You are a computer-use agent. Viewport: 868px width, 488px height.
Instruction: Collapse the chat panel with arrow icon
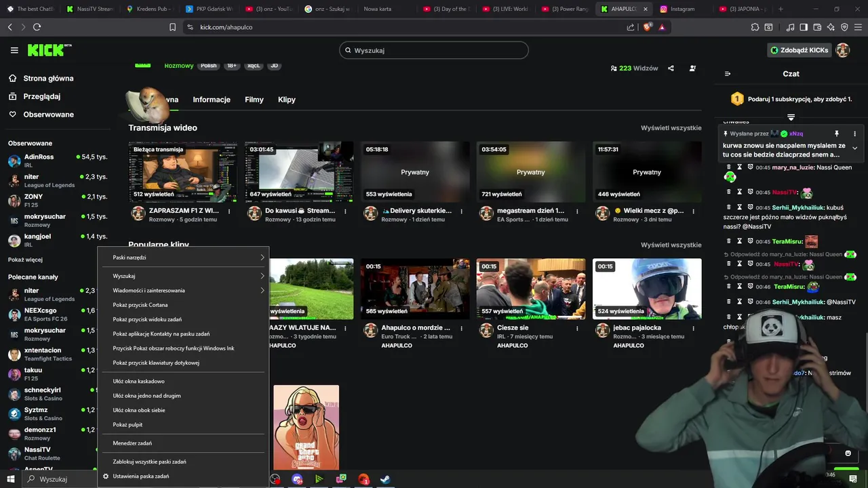728,74
